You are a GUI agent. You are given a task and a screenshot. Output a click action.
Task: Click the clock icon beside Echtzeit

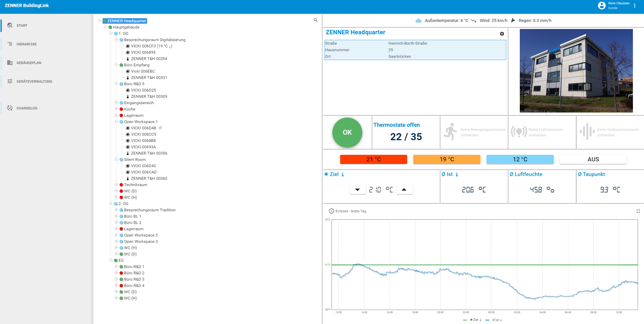click(331, 211)
